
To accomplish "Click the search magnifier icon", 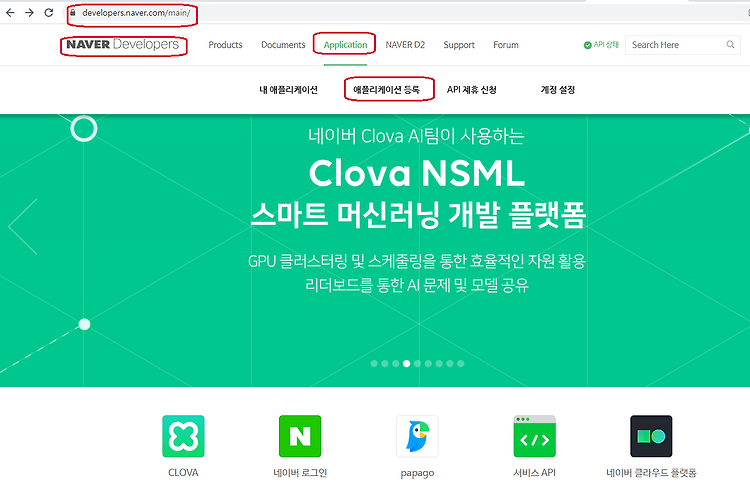I will point(730,44).
